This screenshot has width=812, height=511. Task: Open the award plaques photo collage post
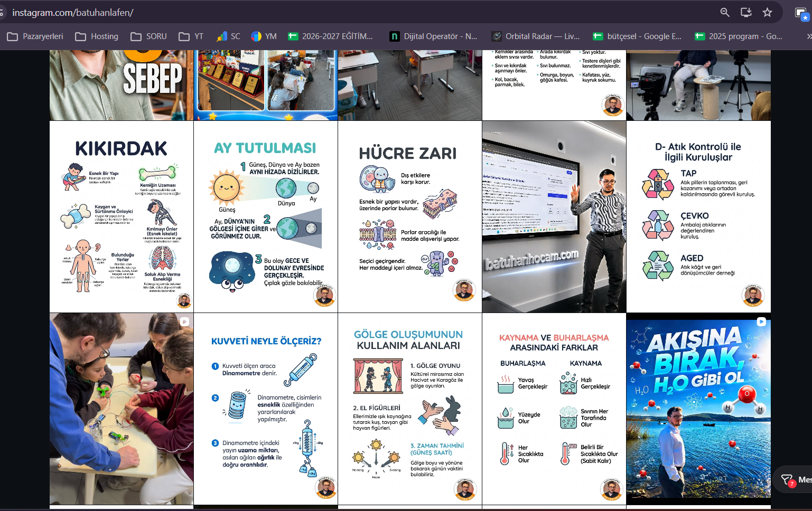tap(266, 85)
